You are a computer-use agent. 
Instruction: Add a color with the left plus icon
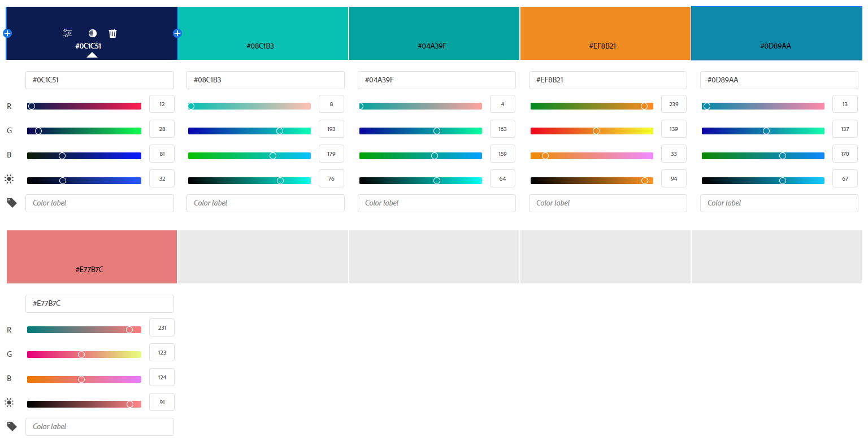(7, 33)
